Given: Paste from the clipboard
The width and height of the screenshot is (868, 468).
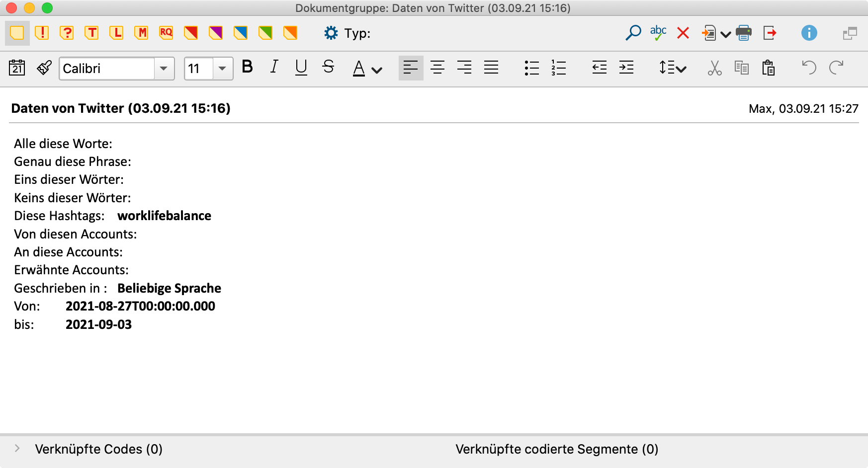Looking at the screenshot, I should click(769, 68).
